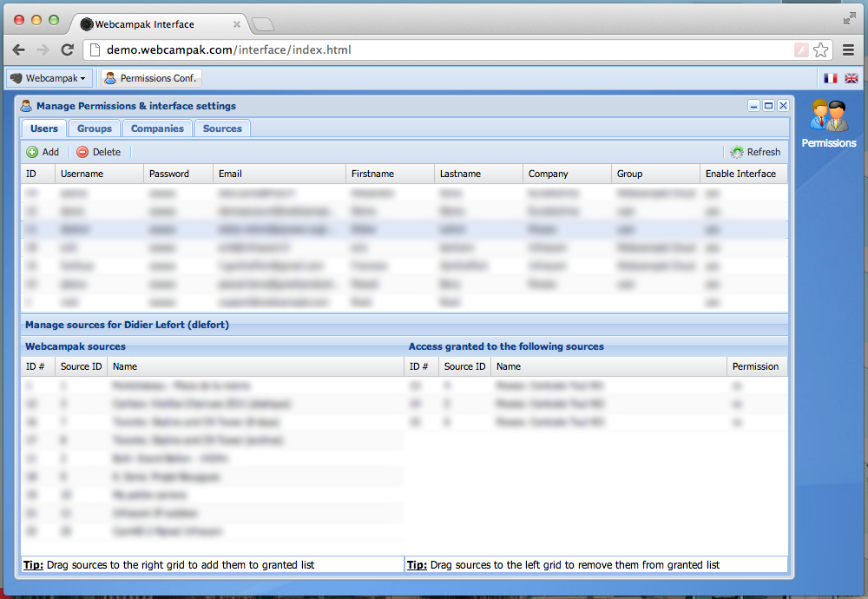Click the green zoom window button
868x599 pixels.
pos(54,20)
